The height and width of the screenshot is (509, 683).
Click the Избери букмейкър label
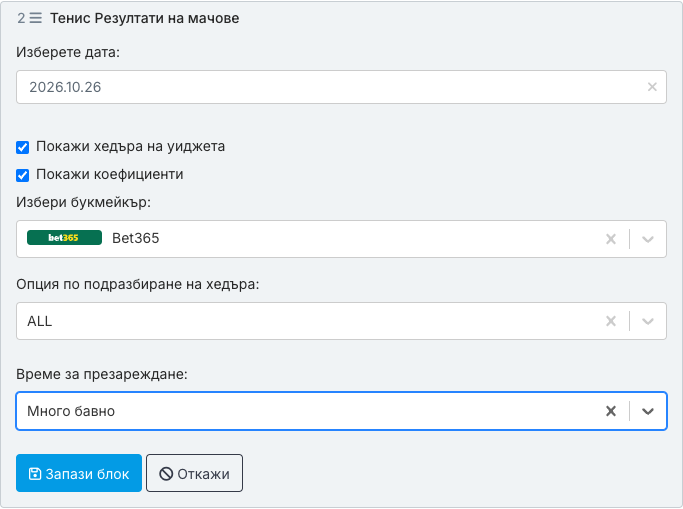click(83, 202)
